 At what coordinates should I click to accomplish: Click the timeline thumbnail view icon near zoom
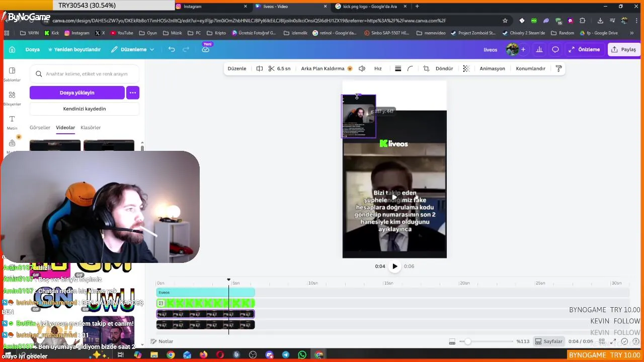pos(452,341)
